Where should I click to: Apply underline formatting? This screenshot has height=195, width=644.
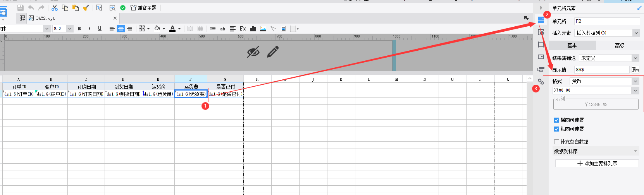tap(100, 29)
